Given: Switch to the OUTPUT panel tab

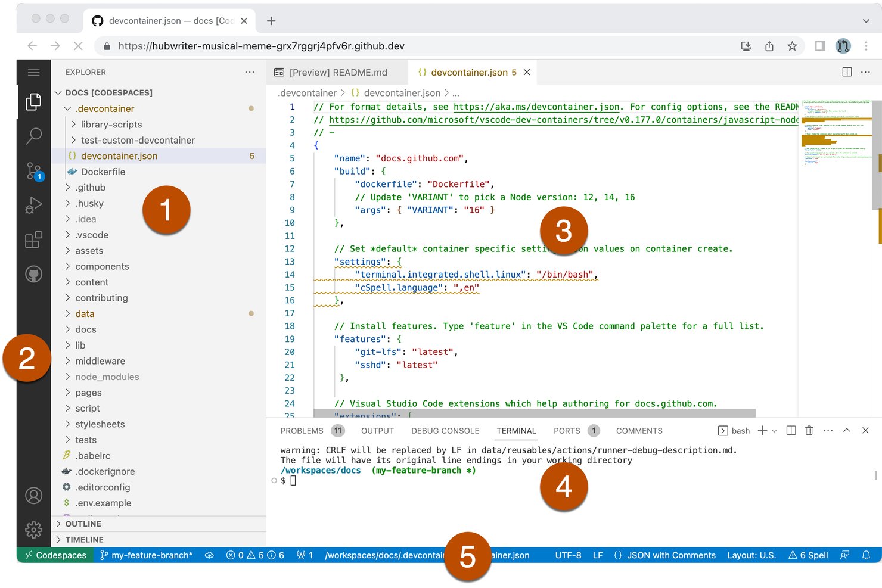Looking at the screenshot, I should (377, 431).
